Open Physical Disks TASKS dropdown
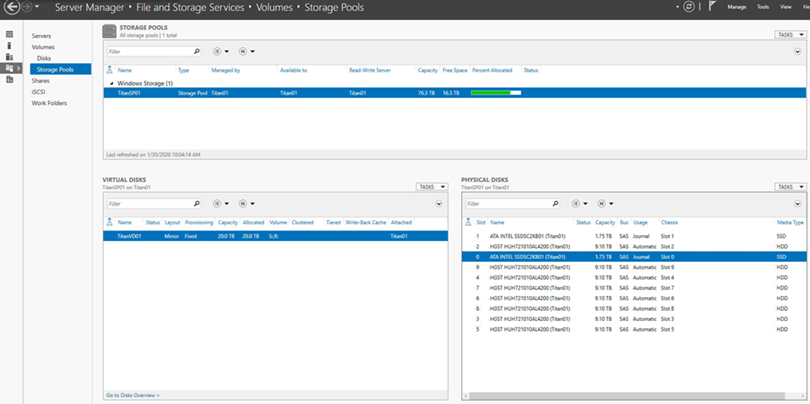This screenshot has width=810, height=404. [x=790, y=187]
